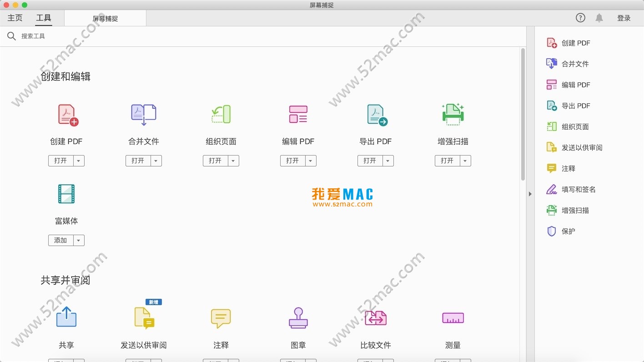
Task: Click 编辑 PDF icon in right sidebar
Action: 552,85
